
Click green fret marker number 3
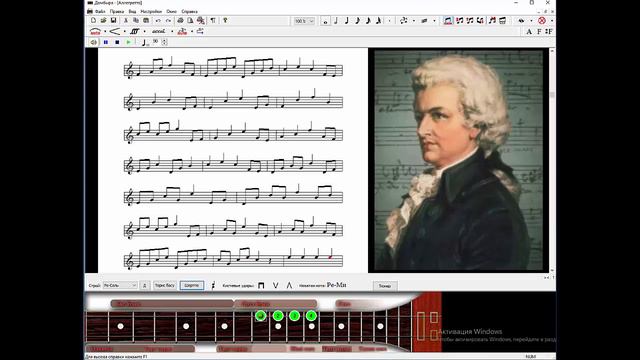coord(294,316)
